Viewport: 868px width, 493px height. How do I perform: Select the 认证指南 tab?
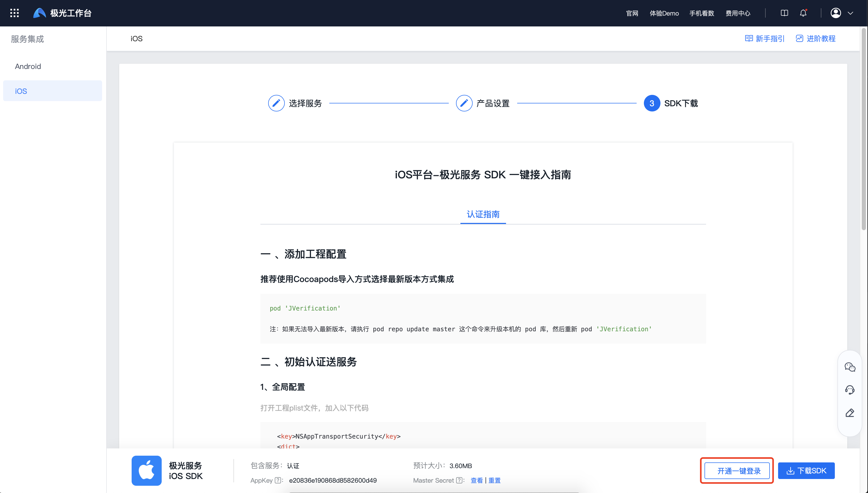click(x=483, y=214)
